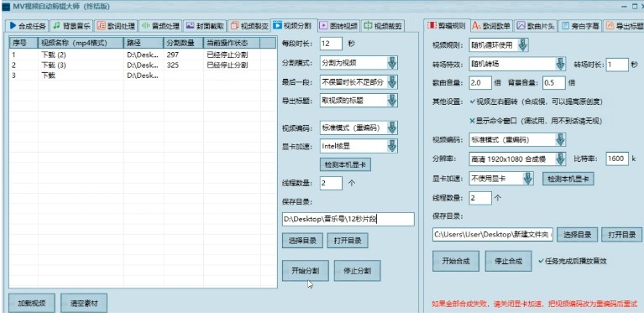This screenshot has width=644, height=317.
Task: Open the 转场特效 dropdown
Action: coord(560,64)
